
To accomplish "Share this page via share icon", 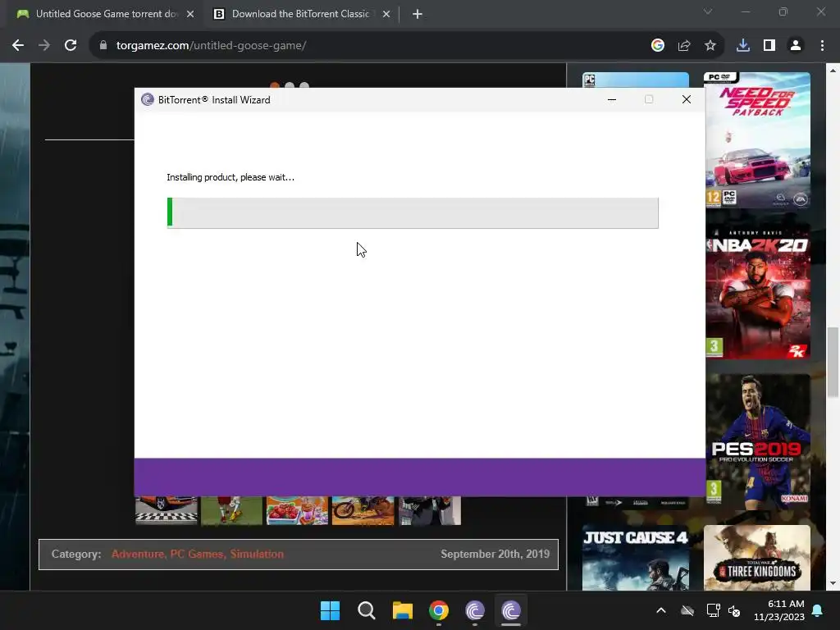I will coord(684,46).
